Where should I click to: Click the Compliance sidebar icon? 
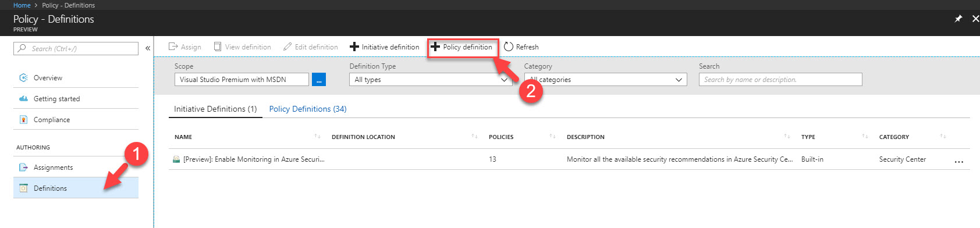(x=23, y=120)
